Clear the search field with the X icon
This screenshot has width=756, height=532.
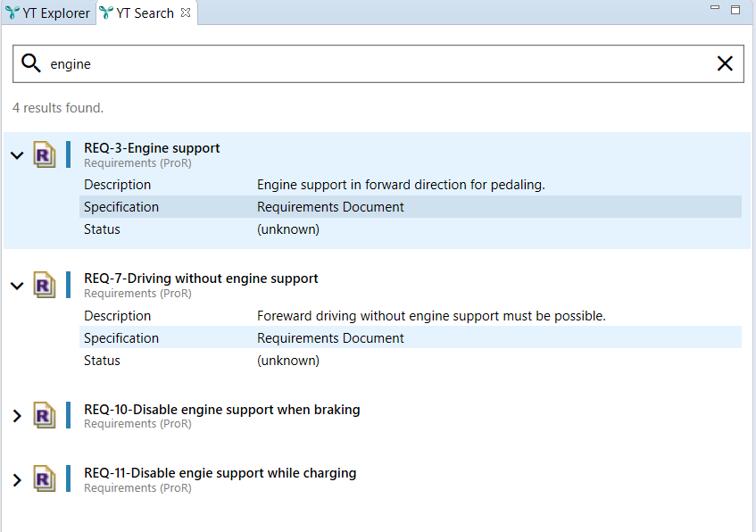(x=724, y=63)
